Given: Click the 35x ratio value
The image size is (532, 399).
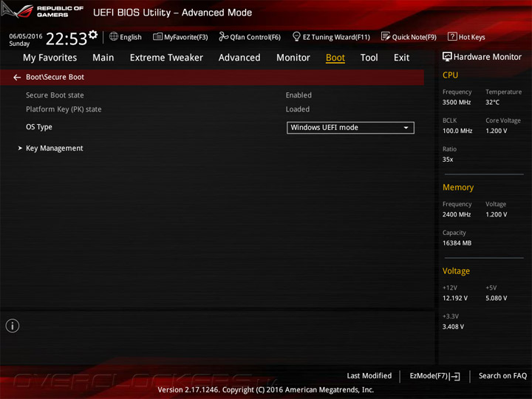Looking at the screenshot, I should tap(448, 160).
